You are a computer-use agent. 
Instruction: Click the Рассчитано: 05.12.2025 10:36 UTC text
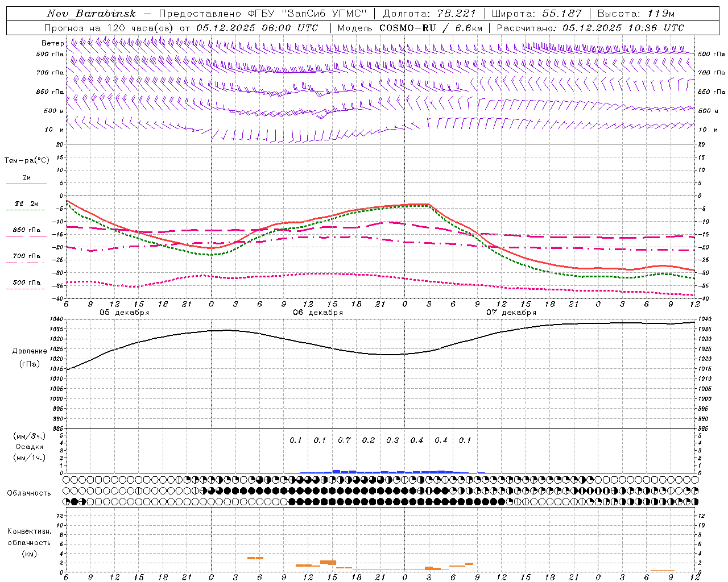(590, 28)
